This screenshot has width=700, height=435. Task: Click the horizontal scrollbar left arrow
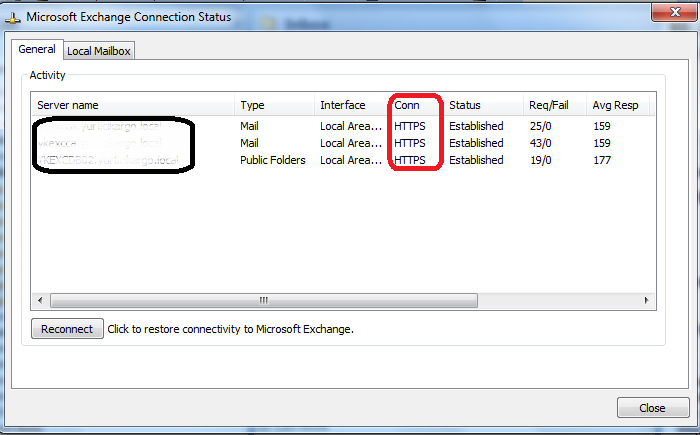pos(41,300)
